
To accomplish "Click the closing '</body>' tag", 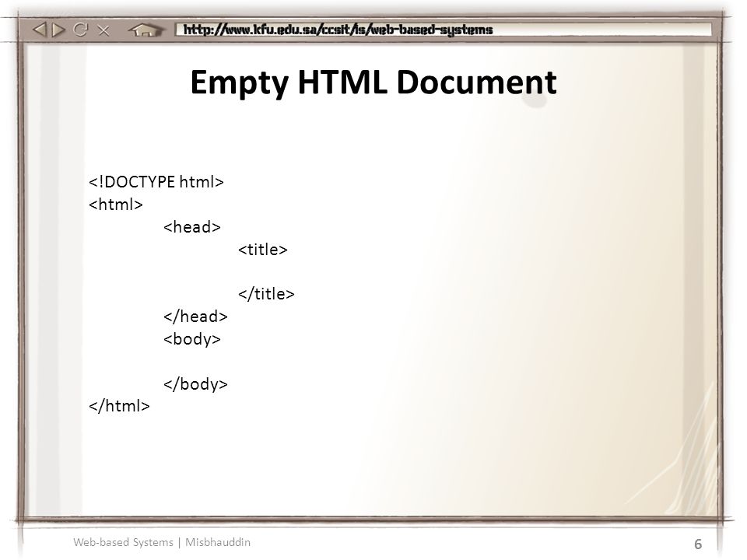I will coord(195,383).
